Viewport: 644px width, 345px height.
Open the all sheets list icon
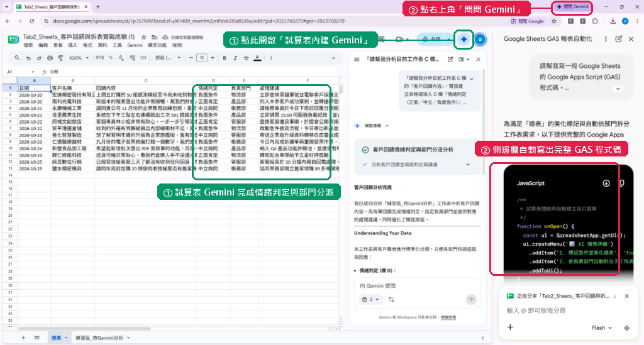pos(37,337)
